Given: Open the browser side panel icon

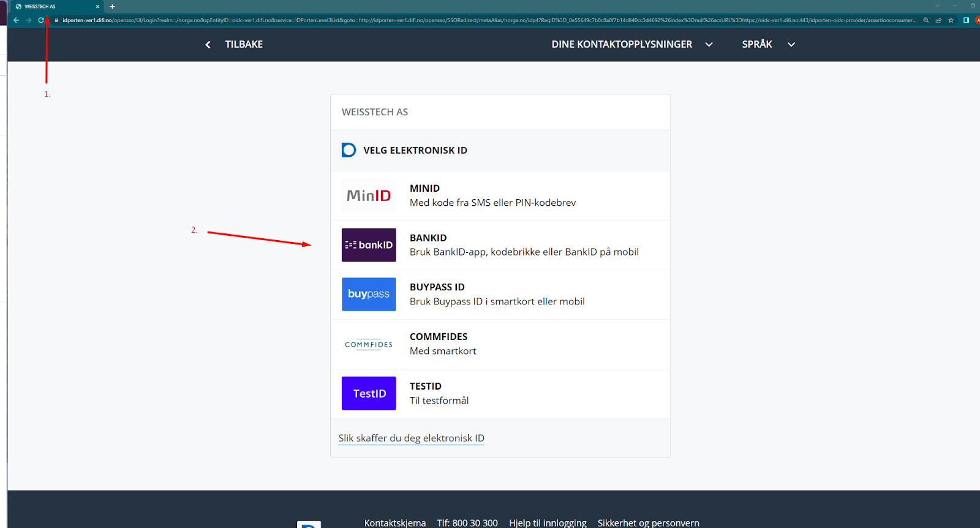Looking at the screenshot, I should (x=966, y=20).
